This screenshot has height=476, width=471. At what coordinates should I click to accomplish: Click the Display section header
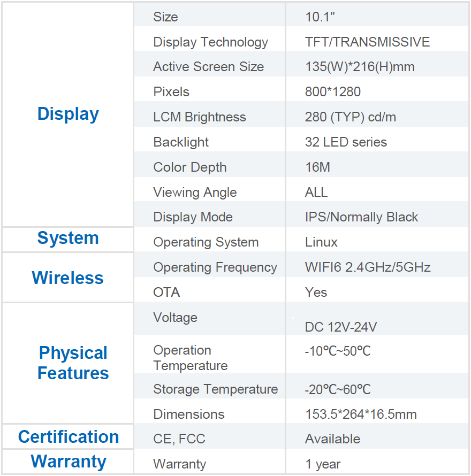click(x=67, y=113)
